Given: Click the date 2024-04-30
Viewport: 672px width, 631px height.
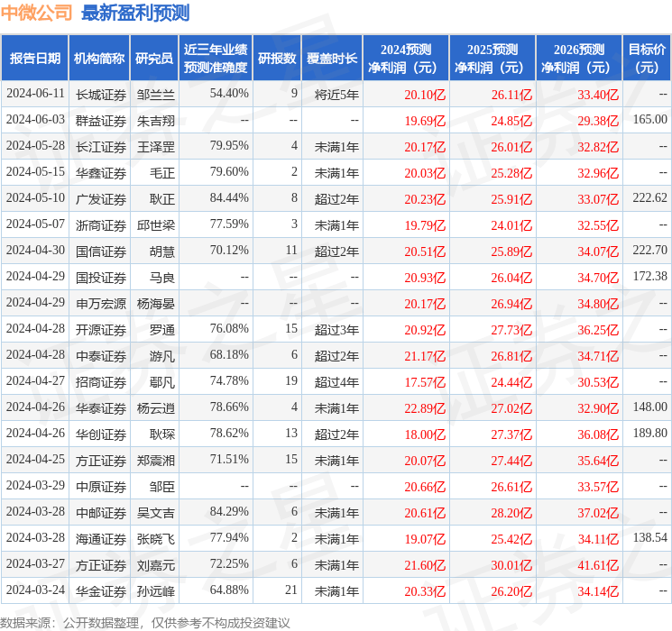Looking at the screenshot, I should [x=35, y=251].
